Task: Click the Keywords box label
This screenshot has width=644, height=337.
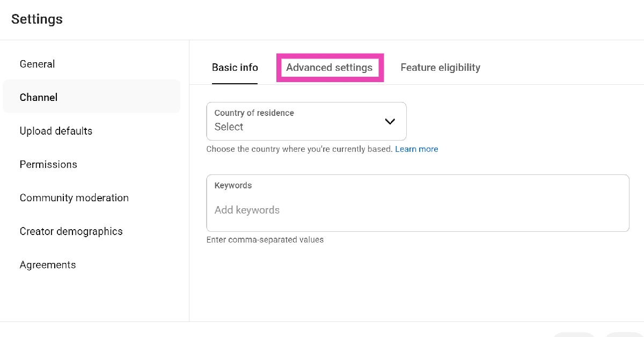Action: point(233,185)
